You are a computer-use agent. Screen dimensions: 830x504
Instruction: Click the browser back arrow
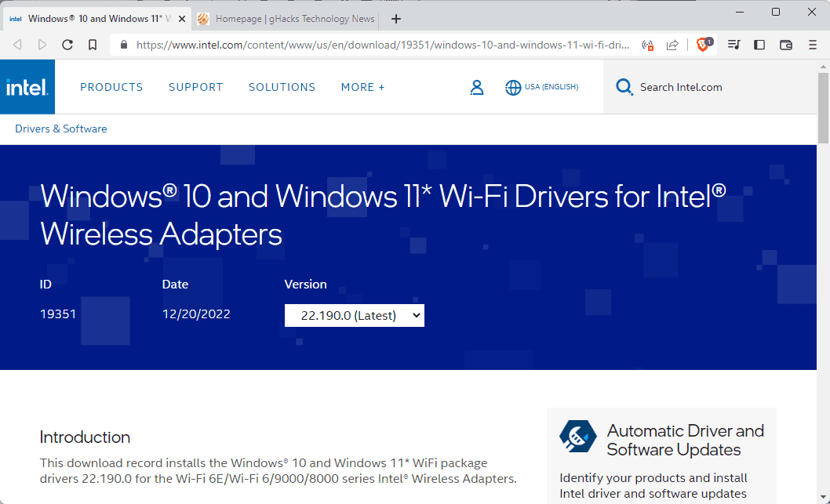click(x=17, y=45)
